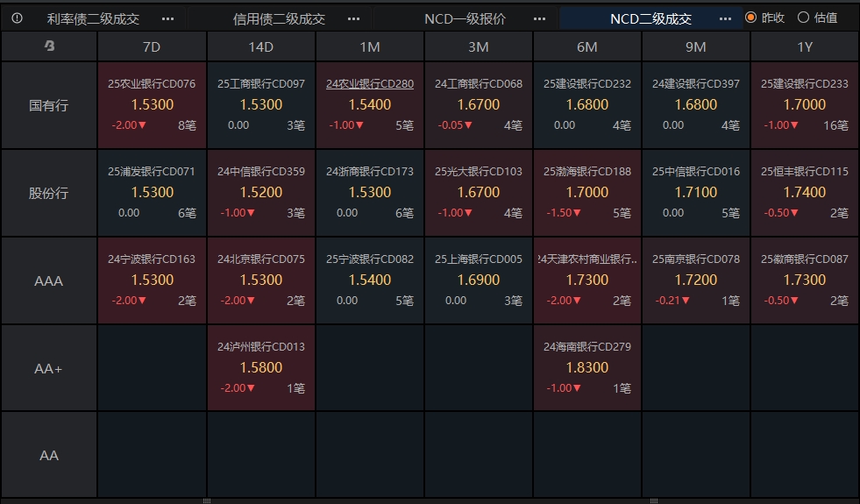Select the AA+ row label
Screen dimensions: 860x504
(49, 368)
